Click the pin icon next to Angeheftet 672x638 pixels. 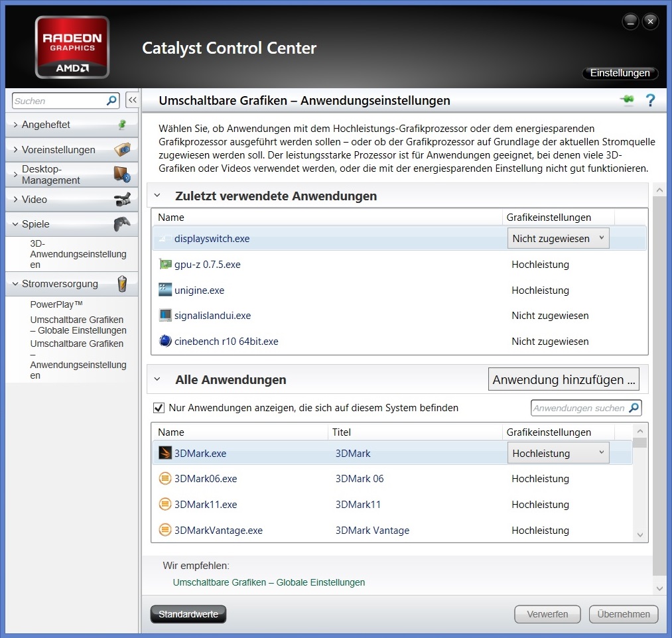click(122, 125)
